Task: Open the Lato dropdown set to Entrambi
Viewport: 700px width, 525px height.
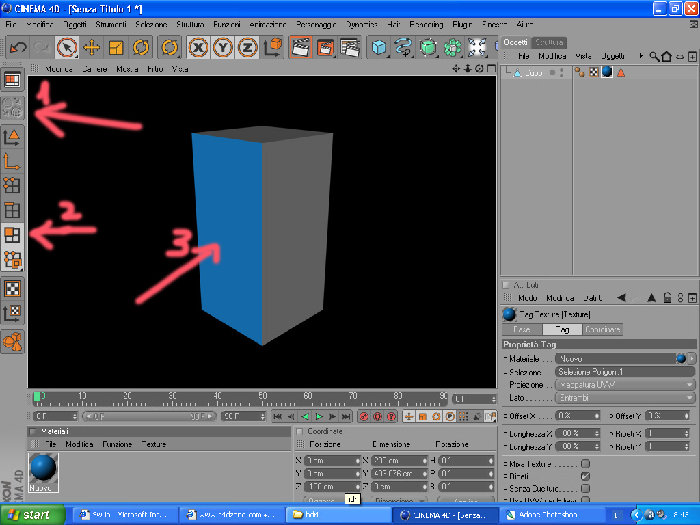Action: 625,397
